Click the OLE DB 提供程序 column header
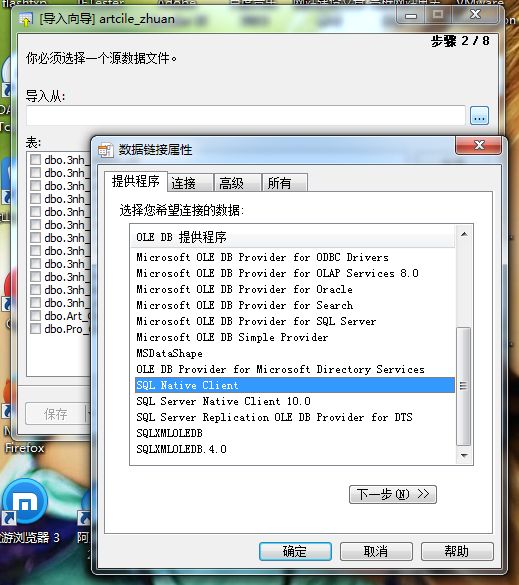The image size is (519, 585). point(293,237)
